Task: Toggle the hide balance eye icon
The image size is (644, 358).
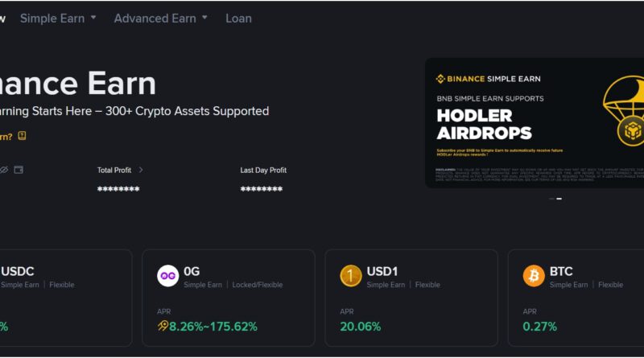Action: (3, 170)
